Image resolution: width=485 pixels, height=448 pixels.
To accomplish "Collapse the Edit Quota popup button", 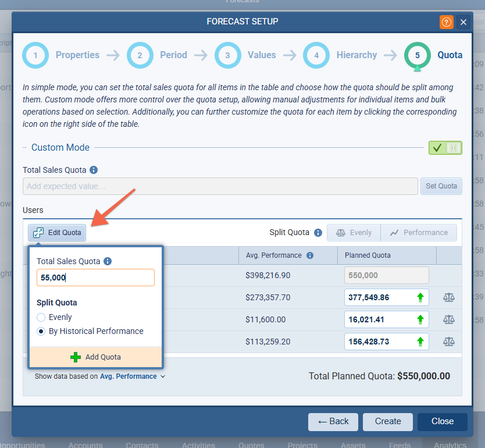I will point(58,233).
